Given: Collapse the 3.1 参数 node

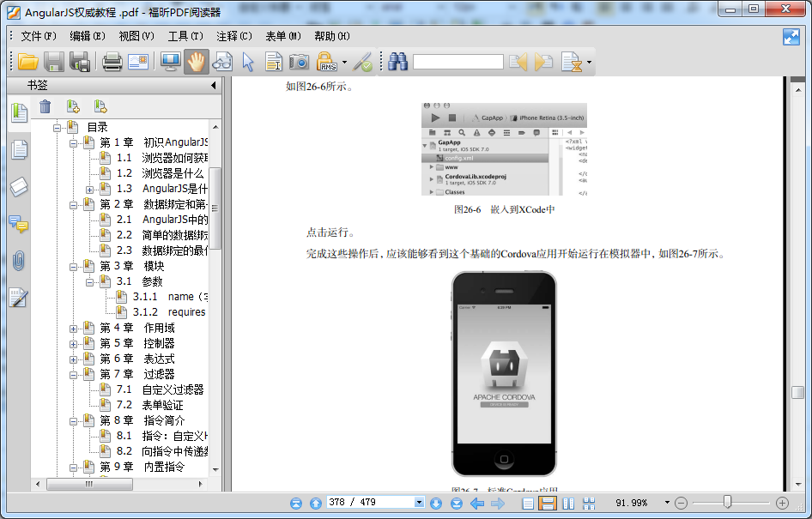Looking at the screenshot, I should pyautogui.click(x=89, y=282).
